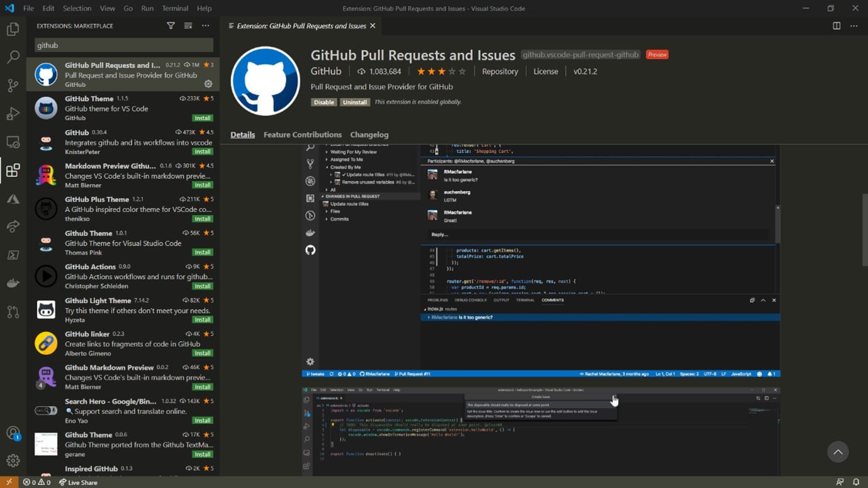Install GitHub Theme by GitHub
The height and width of the screenshot is (488, 868).
pos(203,118)
